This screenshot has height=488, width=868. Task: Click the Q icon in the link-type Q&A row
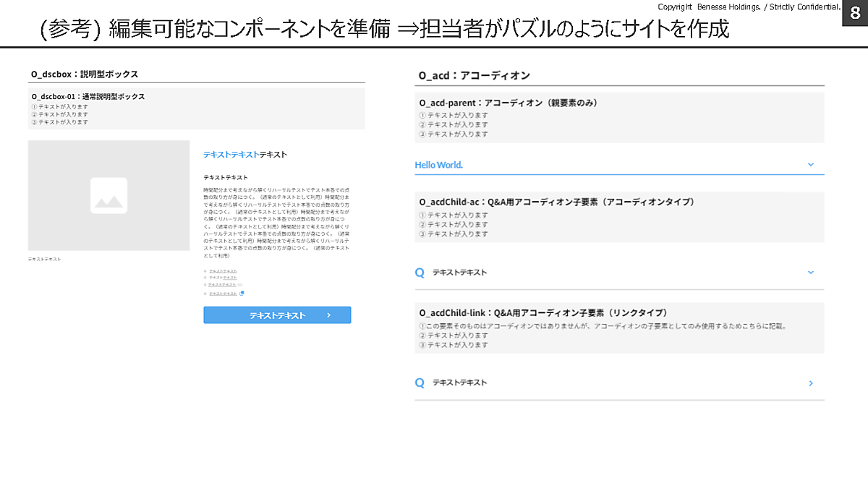420,383
